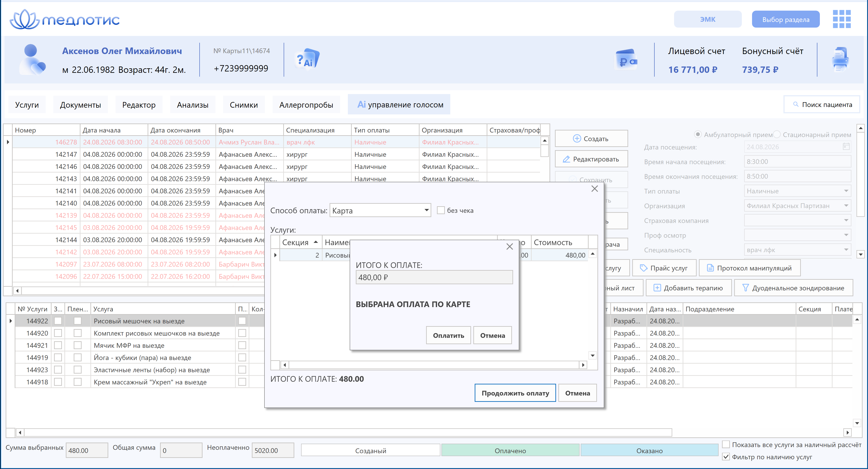Click the patient avatar icon

32,59
